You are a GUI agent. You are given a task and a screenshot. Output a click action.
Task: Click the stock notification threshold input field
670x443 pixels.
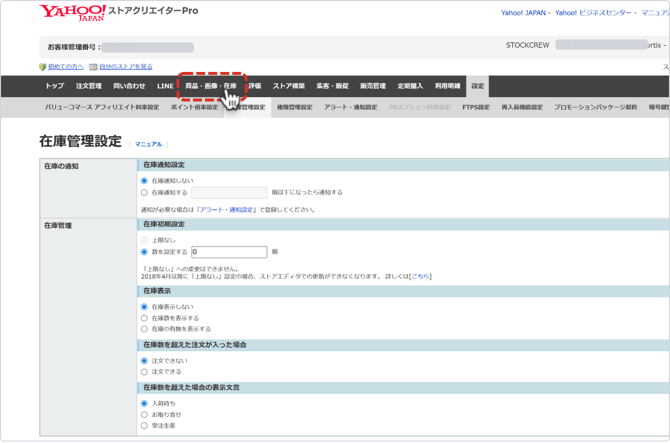coord(229,192)
